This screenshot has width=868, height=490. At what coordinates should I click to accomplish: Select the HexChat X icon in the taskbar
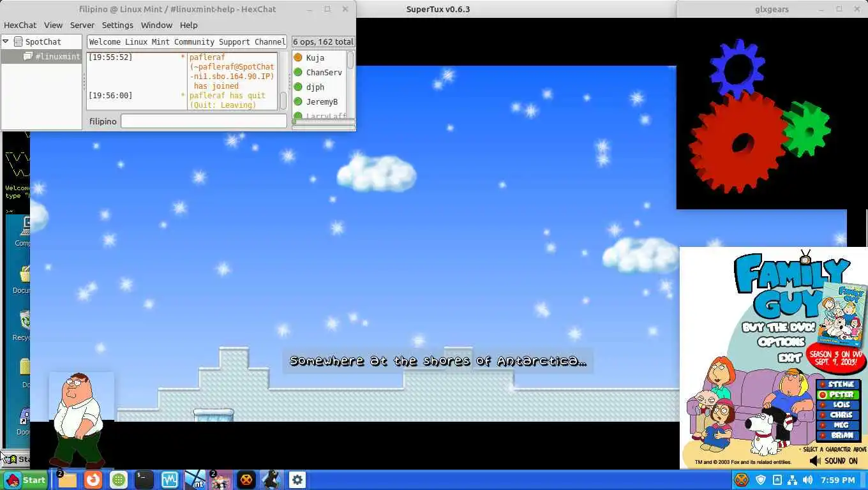[x=246, y=480]
